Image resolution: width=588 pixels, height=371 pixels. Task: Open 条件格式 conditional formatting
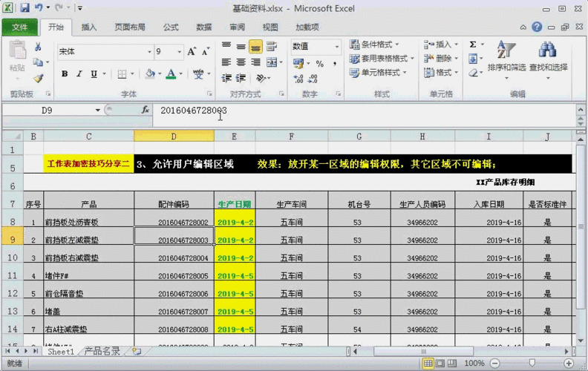tap(374, 45)
